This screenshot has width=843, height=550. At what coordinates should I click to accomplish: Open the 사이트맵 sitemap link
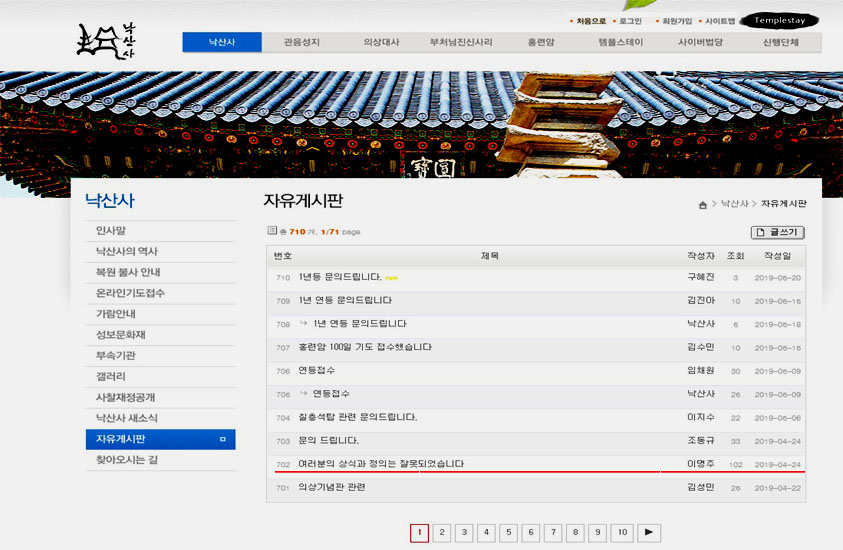pyautogui.click(x=720, y=21)
